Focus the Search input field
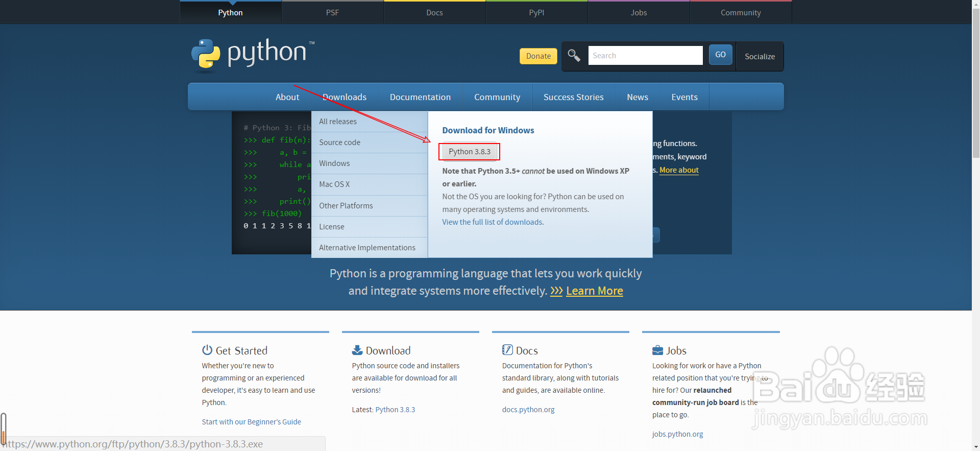The width and height of the screenshot is (980, 451). tap(645, 56)
